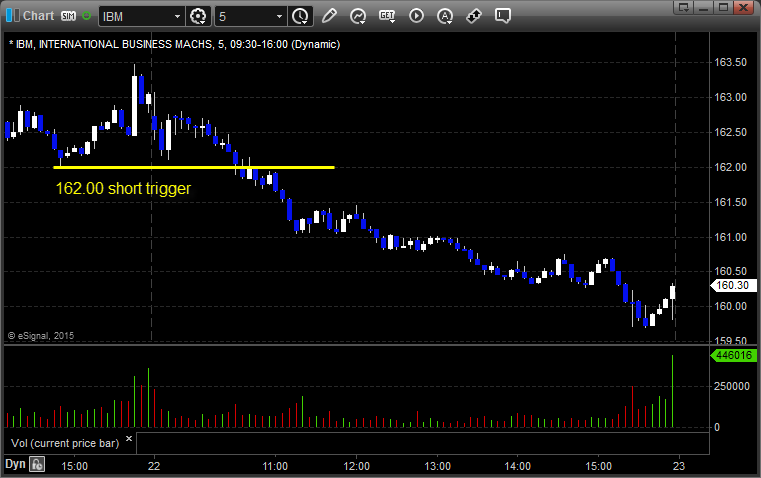Open the GET studies menu
The height and width of the screenshot is (478, 761).
[387, 16]
